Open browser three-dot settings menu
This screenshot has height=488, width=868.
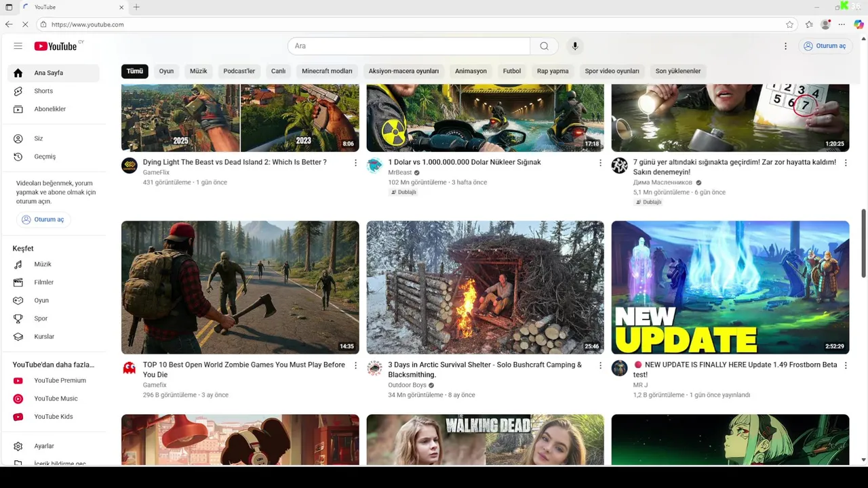[842, 24]
